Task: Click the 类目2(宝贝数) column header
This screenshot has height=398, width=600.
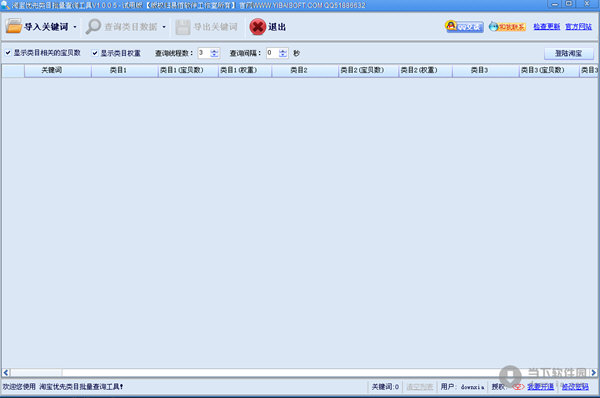Action: point(368,70)
